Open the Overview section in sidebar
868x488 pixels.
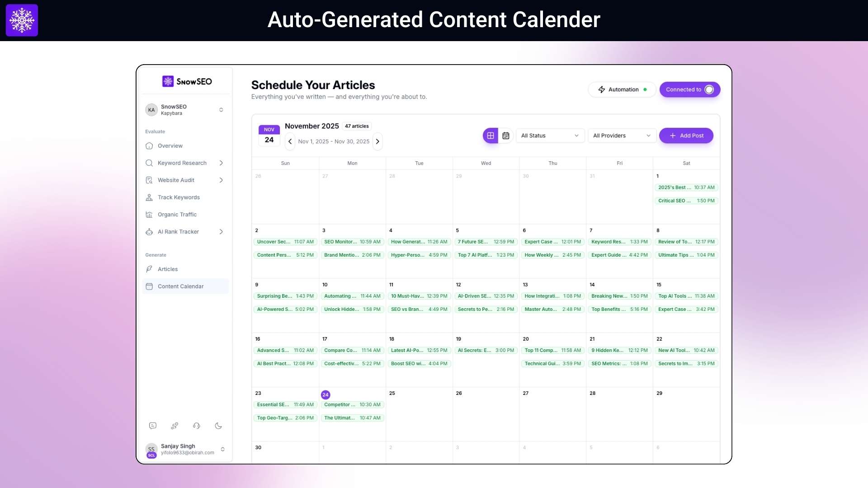tap(170, 145)
